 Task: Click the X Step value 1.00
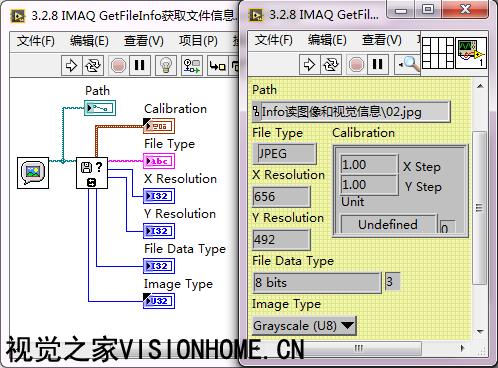pos(369,165)
